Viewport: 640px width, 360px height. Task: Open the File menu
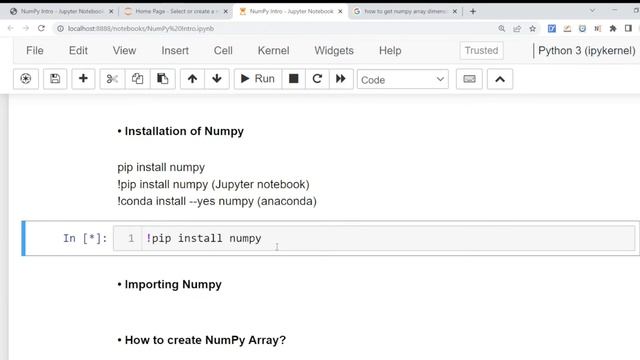35,51
